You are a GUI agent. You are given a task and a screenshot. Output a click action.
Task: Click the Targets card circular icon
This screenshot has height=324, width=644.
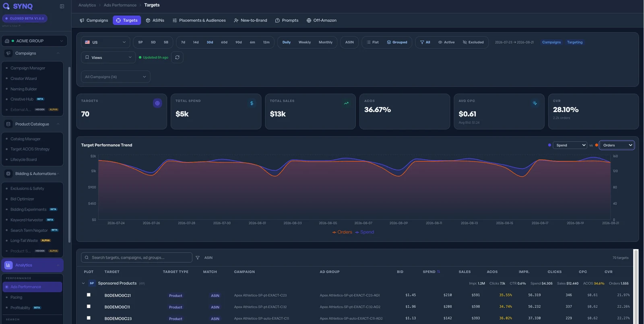coord(157,103)
